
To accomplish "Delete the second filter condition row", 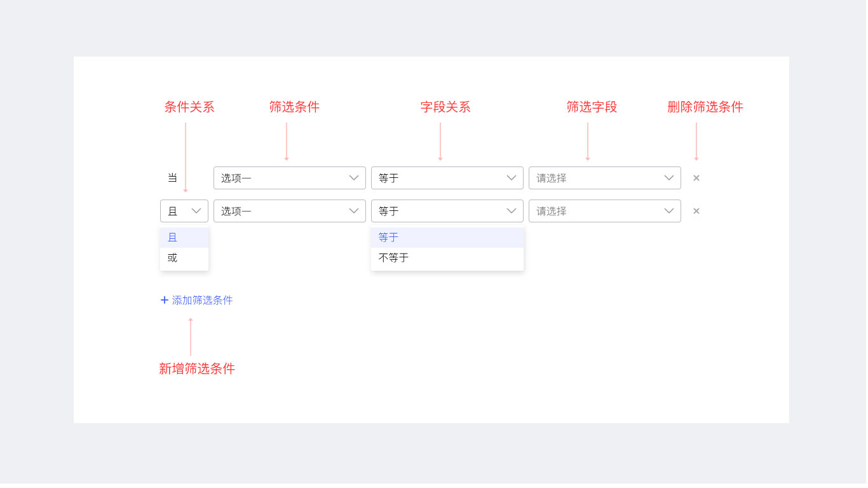I will [x=696, y=211].
